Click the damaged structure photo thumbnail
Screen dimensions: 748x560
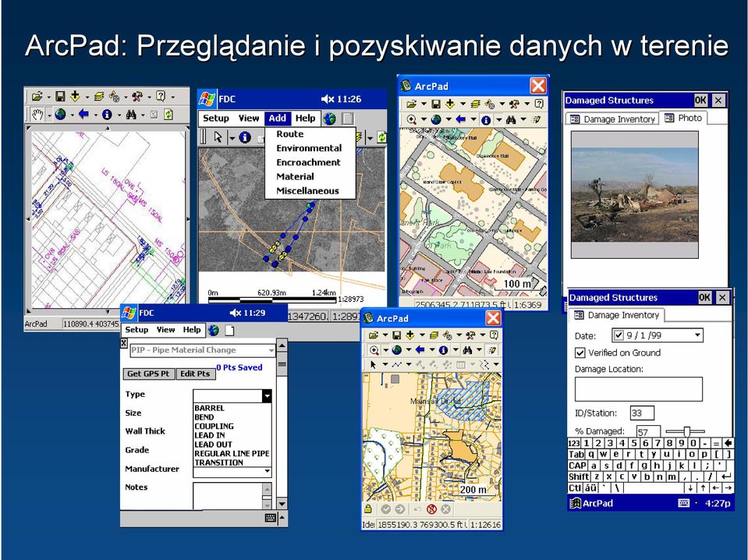(x=634, y=195)
